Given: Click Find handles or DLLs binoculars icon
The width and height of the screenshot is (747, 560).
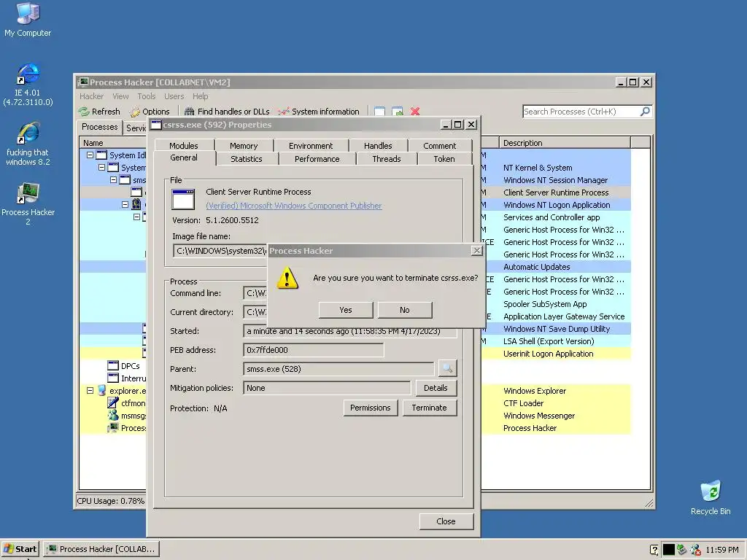Looking at the screenshot, I should [x=189, y=112].
